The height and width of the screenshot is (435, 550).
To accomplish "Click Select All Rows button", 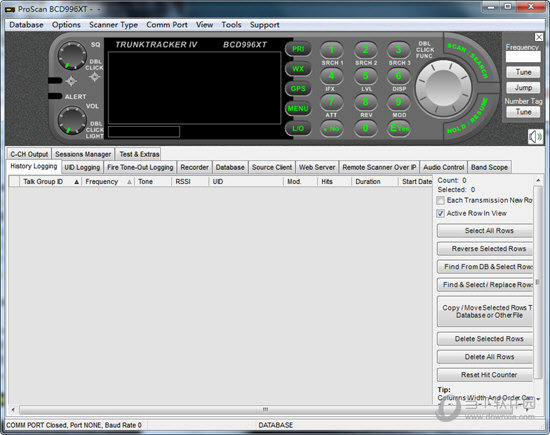I will (x=485, y=231).
